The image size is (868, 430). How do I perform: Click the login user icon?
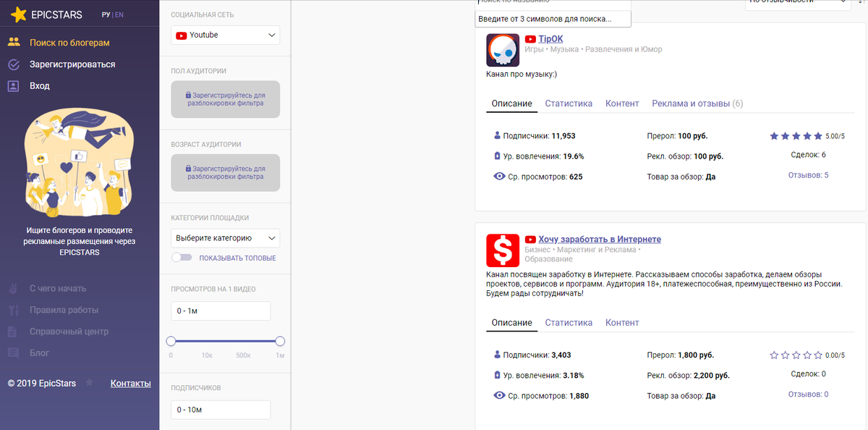coord(14,85)
